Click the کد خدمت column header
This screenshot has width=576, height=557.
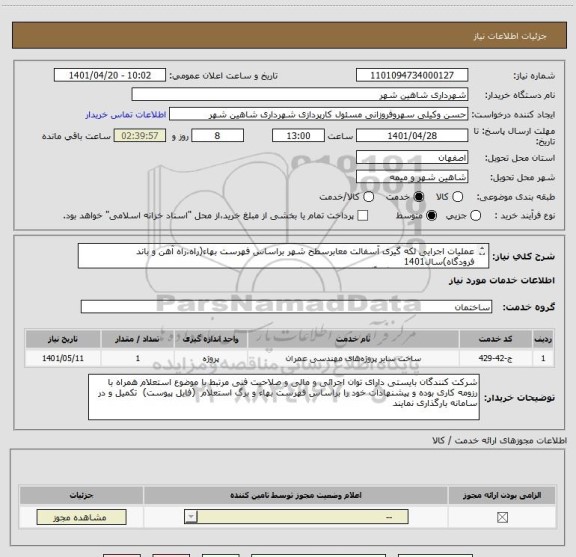tap(495, 339)
